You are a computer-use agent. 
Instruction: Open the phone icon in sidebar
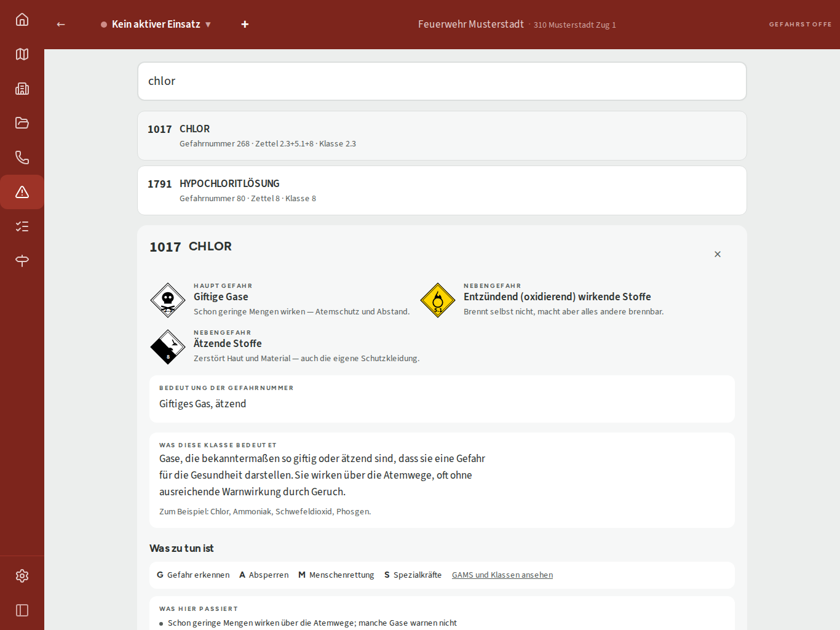tap(22, 157)
